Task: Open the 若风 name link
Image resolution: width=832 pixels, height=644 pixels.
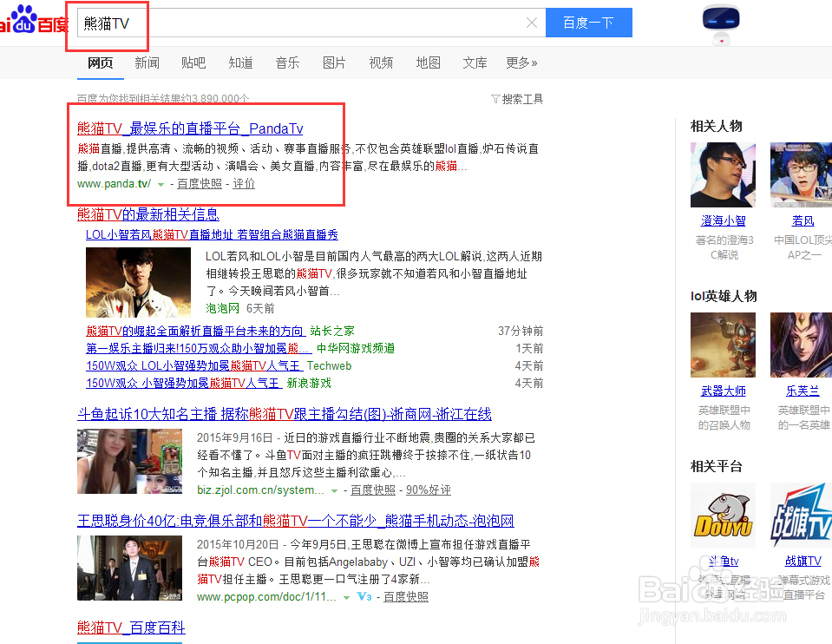Action: coord(803,220)
